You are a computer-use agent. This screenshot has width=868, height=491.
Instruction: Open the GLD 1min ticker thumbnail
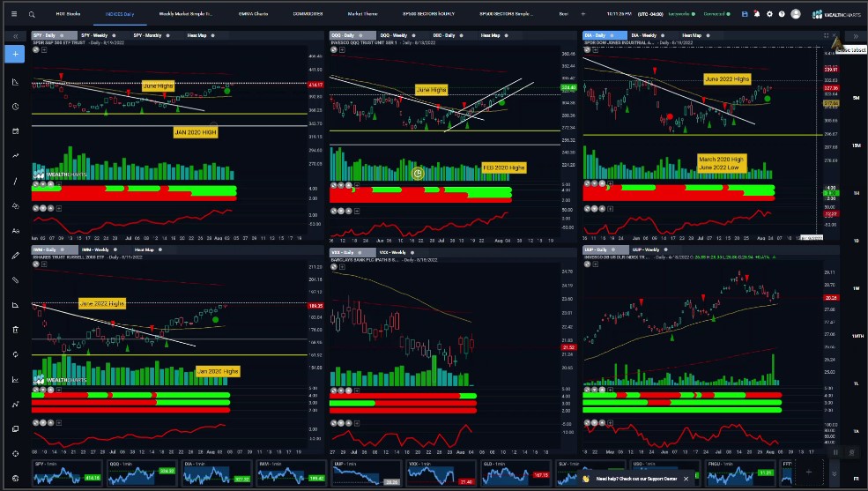515,474
